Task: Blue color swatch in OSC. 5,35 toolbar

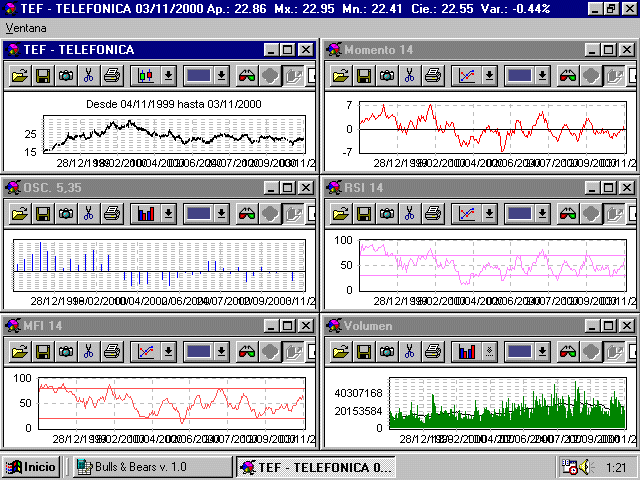Action: pyautogui.click(x=198, y=213)
